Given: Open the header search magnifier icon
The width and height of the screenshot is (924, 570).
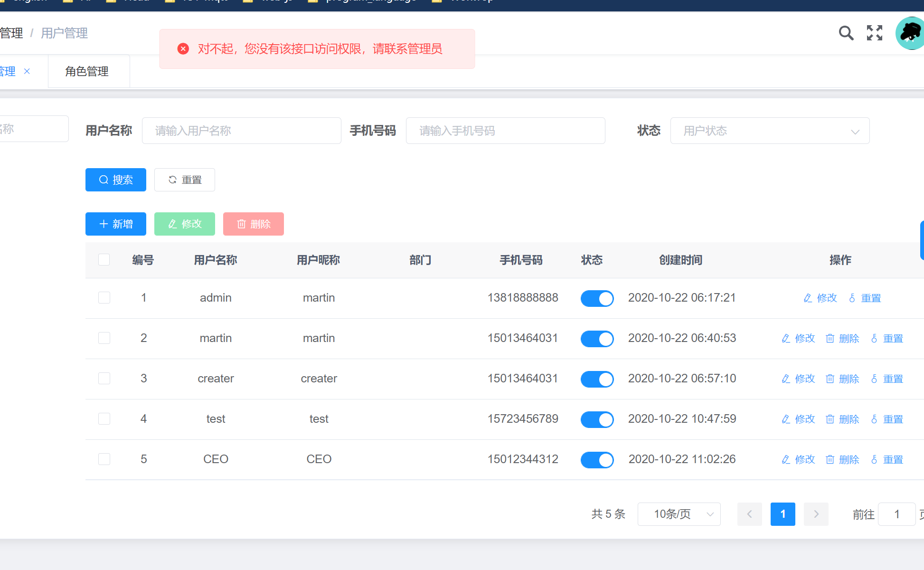Looking at the screenshot, I should 846,33.
